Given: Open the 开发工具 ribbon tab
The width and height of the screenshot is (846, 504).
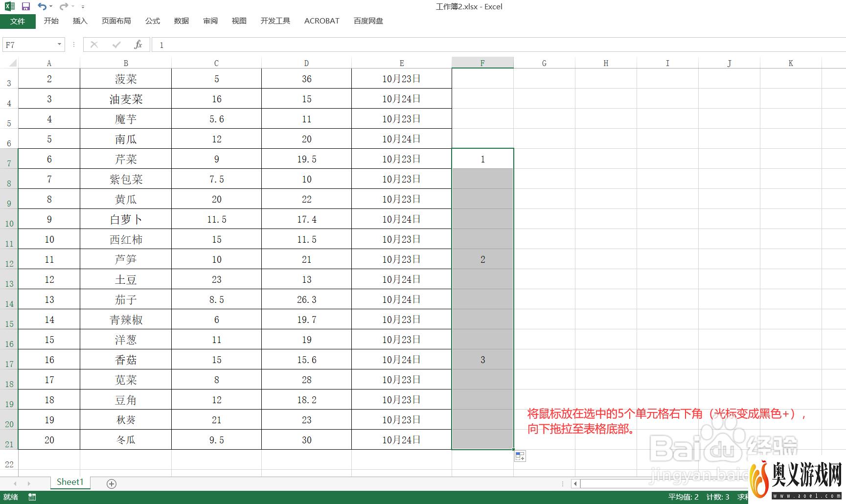Looking at the screenshot, I should tap(275, 21).
